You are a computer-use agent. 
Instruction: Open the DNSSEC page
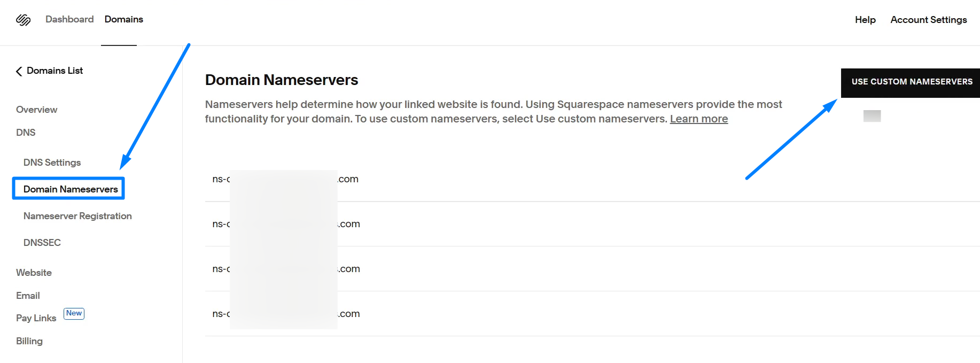pos(42,243)
